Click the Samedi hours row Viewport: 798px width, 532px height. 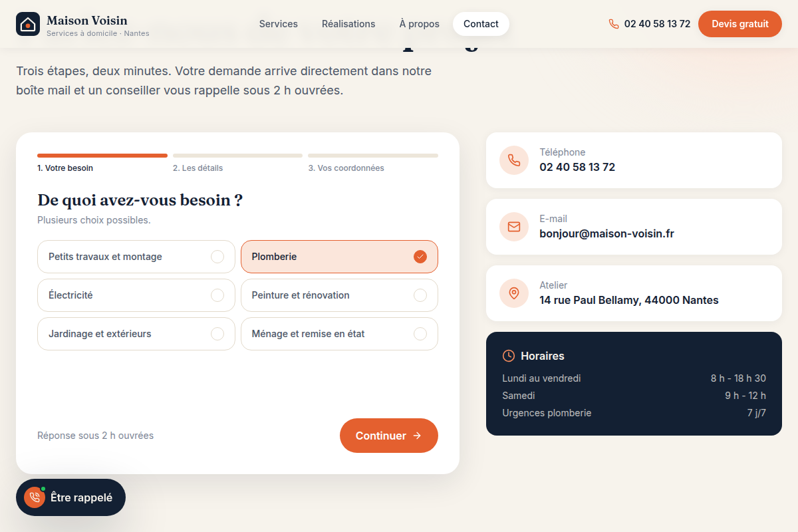click(634, 396)
